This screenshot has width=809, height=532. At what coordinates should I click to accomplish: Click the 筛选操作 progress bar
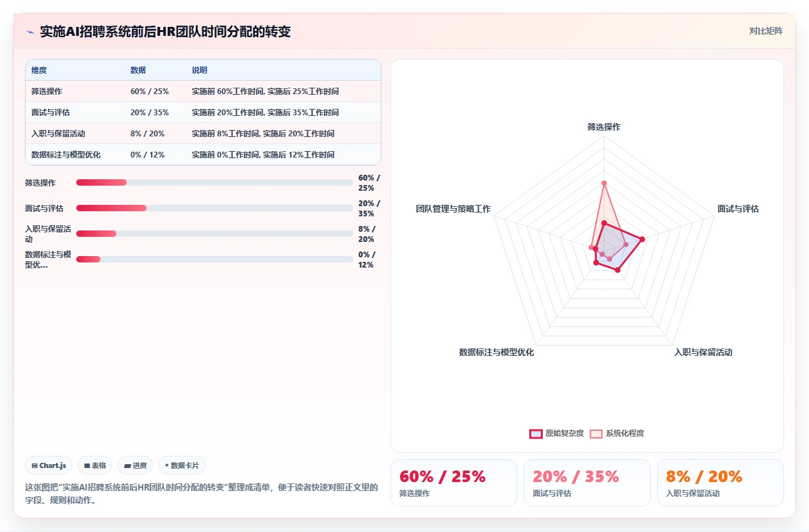coord(214,182)
